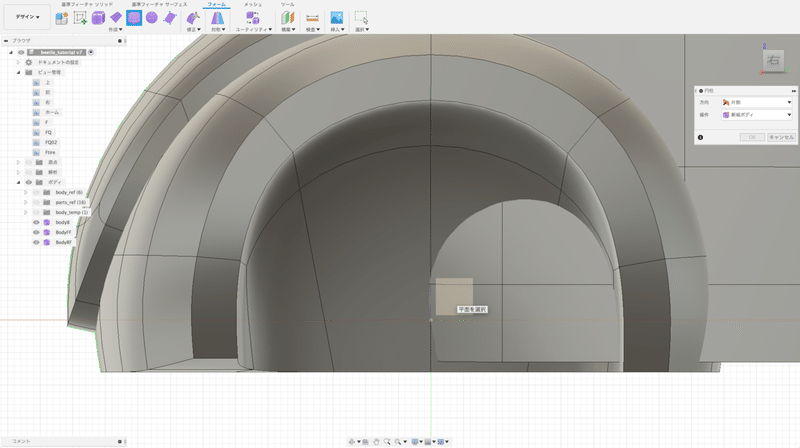800x448 pixels.
Task: Show the body_temp (1) folder via eye
Action: point(36,212)
